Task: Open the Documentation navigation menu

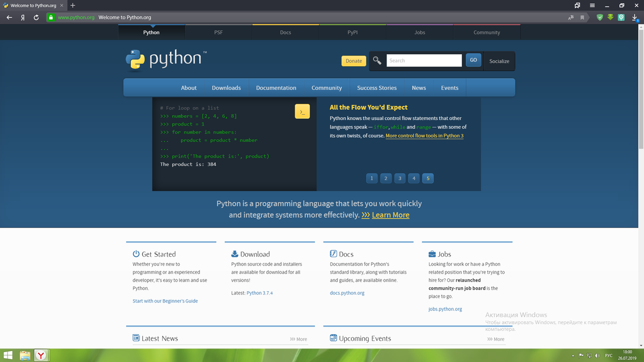Action: pos(276,87)
